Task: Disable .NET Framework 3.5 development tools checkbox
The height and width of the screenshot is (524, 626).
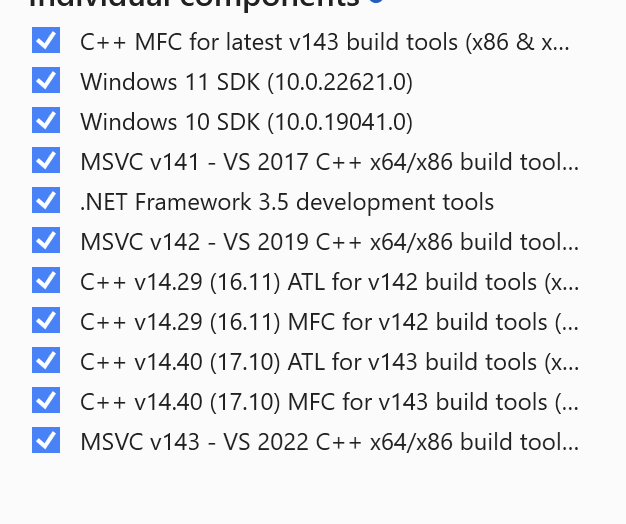Action: click(46, 201)
